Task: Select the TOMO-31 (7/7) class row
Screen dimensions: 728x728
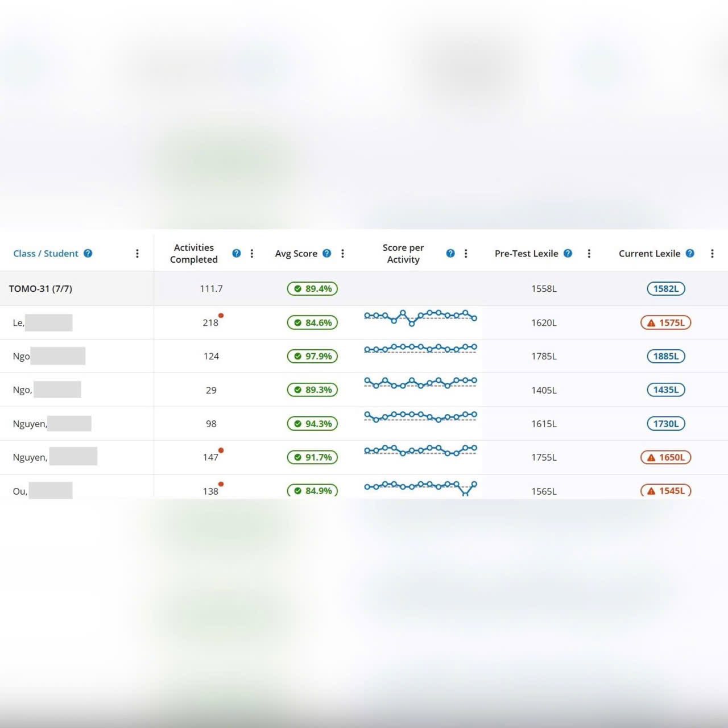Action: click(x=40, y=288)
